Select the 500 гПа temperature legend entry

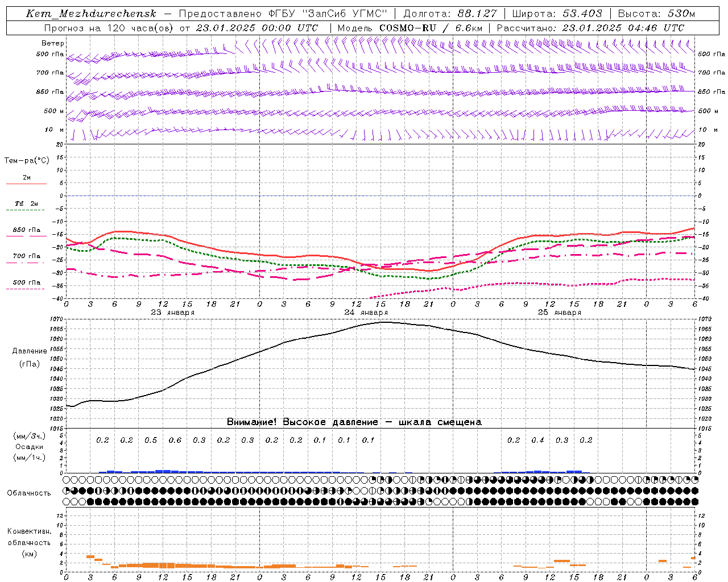(x=27, y=282)
